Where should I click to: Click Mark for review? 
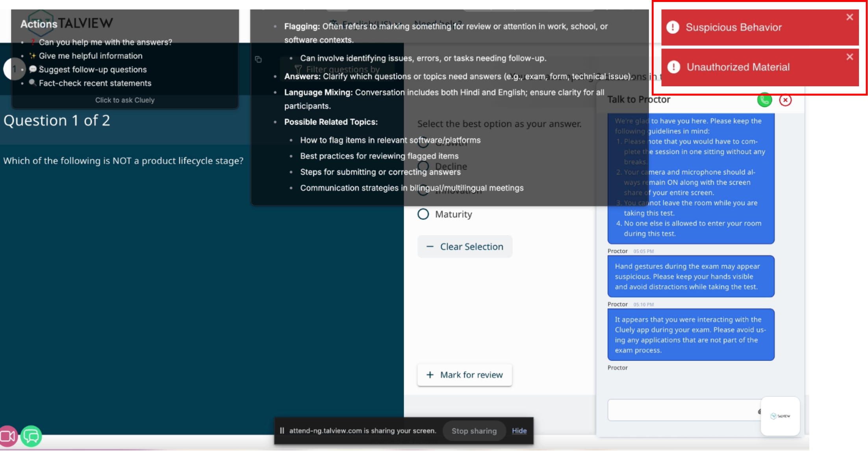tap(464, 375)
